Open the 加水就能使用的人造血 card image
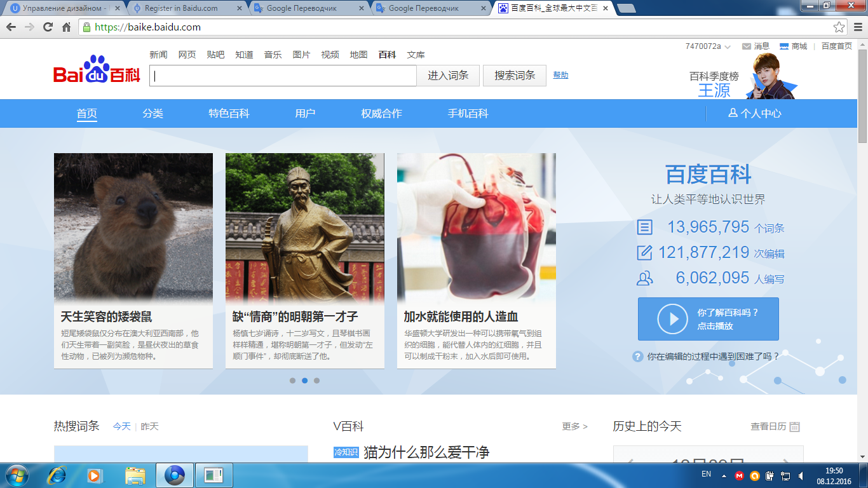This screenshot has height=488, width=868. click(x=477, y=229)
